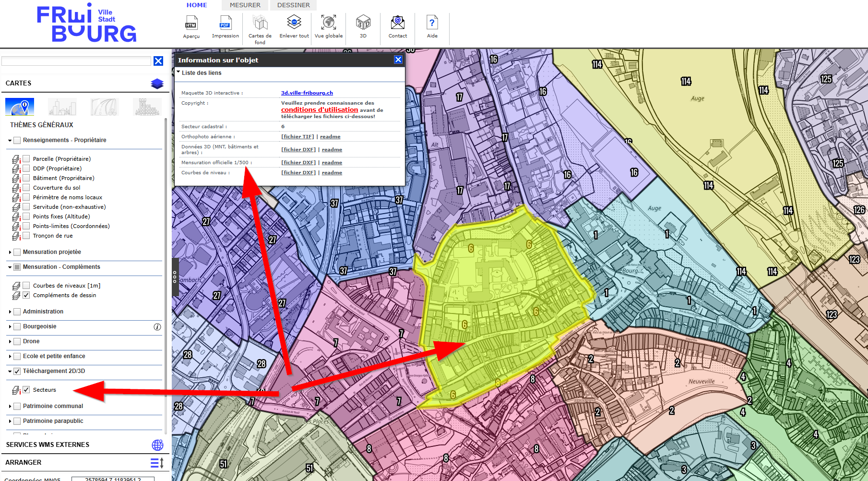Launch the 3D view tool
The image size is (868, 481).
click(363, 22)
